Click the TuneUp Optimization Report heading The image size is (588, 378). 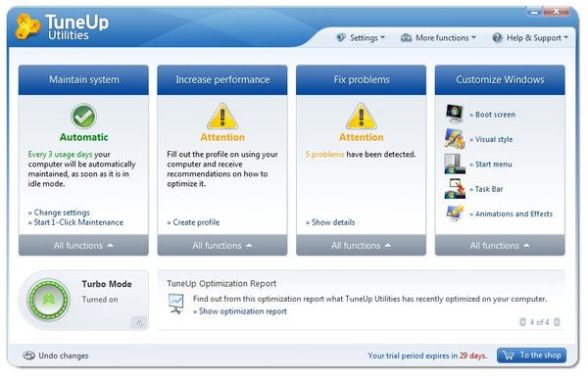(x=221, y=283)
